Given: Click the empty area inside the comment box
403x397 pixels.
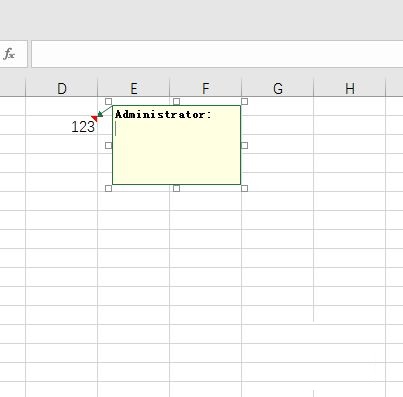Looking at the screenshot, I should click(x=177, y=153).
